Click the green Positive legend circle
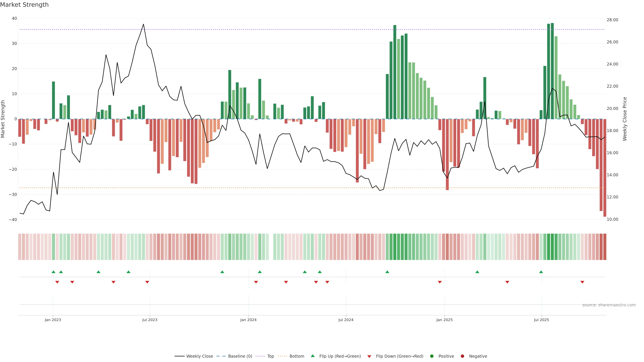Viewport: 644px width, 362px height. pos(432,356)
